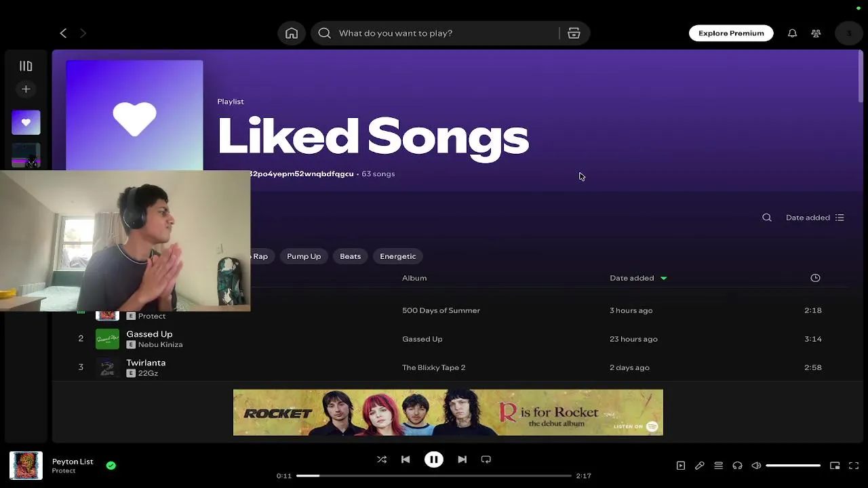Open The Blixky Tape 2 album
The image size is (868, 488).
[x=433, y=367]
